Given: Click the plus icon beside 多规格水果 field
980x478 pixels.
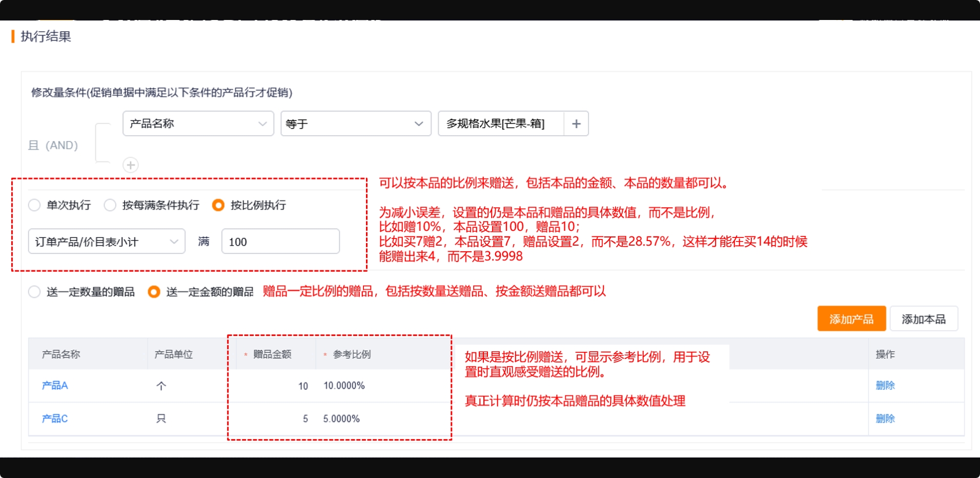Looking at the screenshot, I should click(x=576, y=124).
